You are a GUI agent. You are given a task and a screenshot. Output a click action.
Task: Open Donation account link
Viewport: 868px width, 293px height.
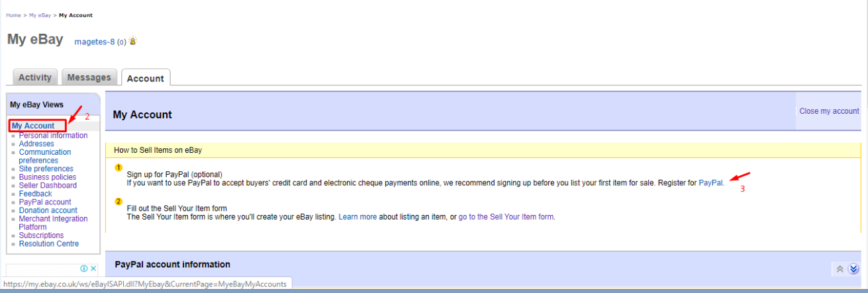click(x=48, y=210)
